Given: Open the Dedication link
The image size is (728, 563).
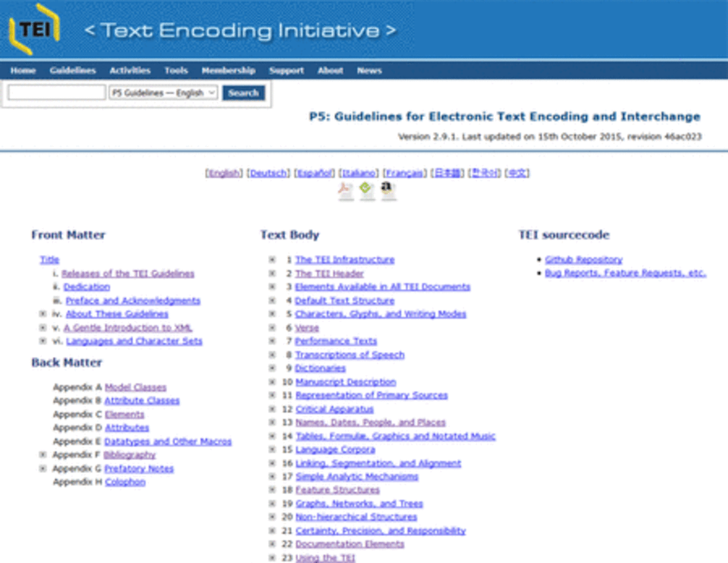Looking at the screenshot, I should [x=86, y=287].
